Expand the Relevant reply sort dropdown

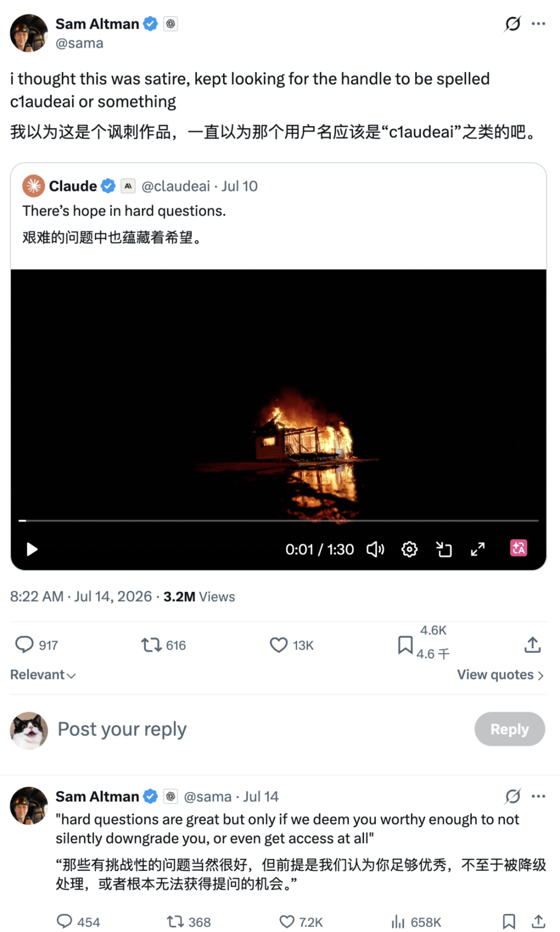(x=43, y=675)
